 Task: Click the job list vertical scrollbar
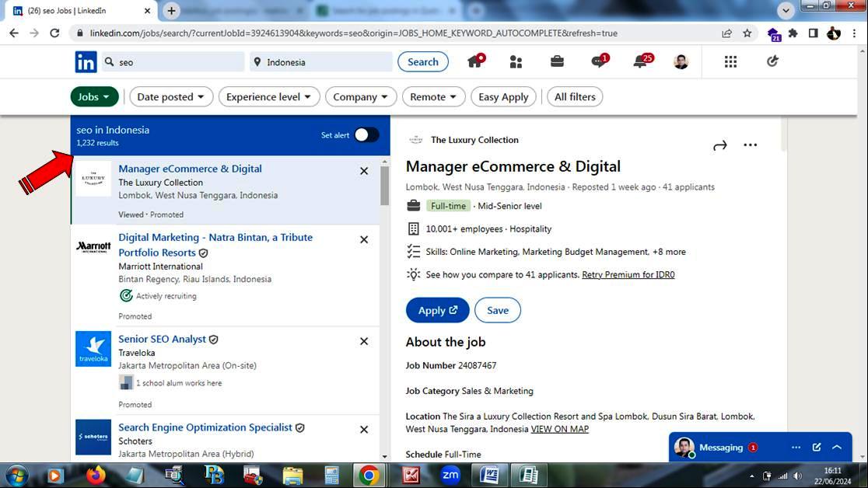(x=384, y=186)
